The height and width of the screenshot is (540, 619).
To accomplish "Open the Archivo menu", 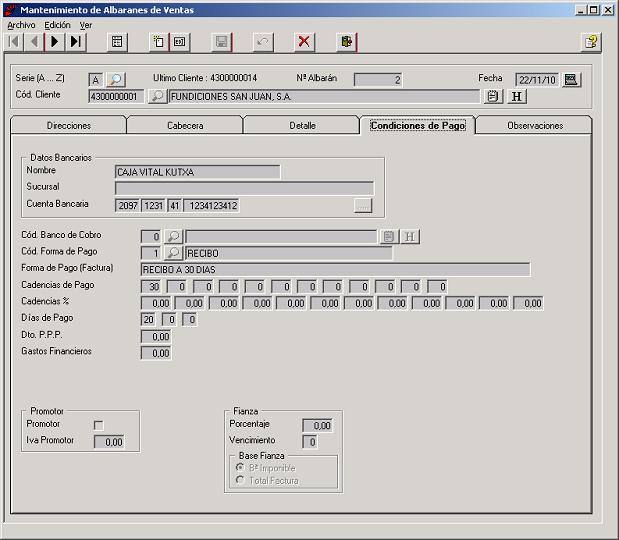I will [21, 25].
